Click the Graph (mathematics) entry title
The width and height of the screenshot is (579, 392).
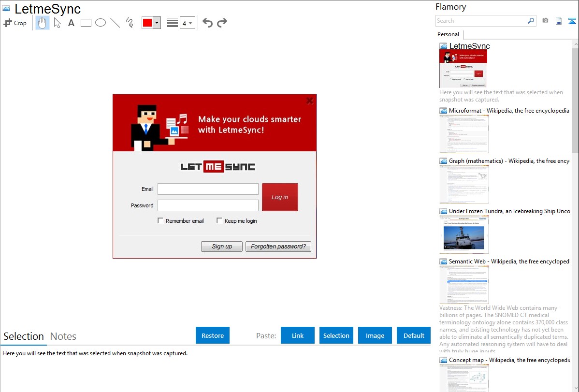[509, 161]
